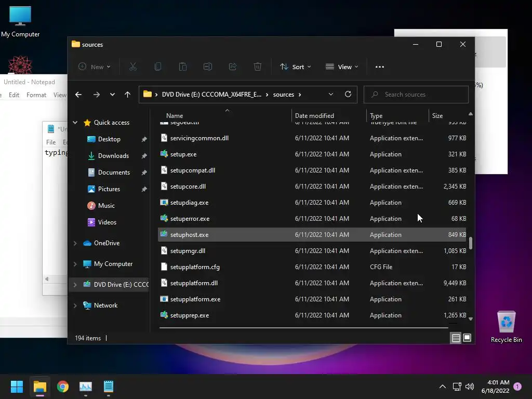Switch to details view icon in status bar
Screen dimensions: 532x399
(456, 338)
